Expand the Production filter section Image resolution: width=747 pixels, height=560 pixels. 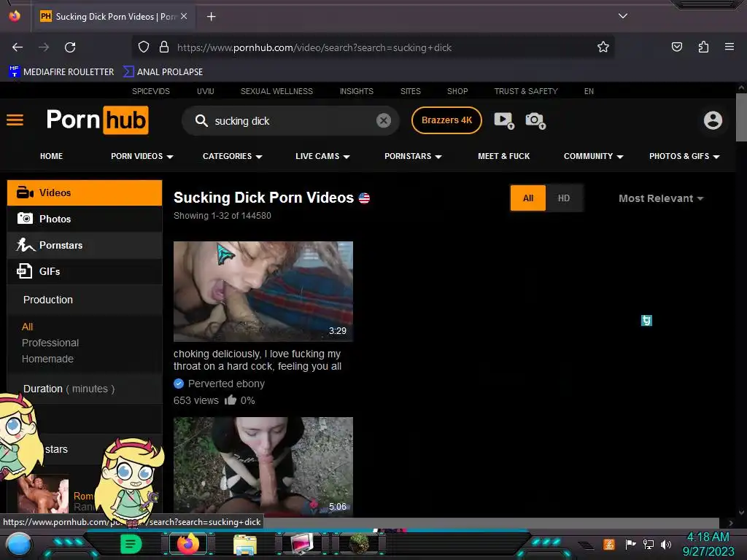pos(85,300)
